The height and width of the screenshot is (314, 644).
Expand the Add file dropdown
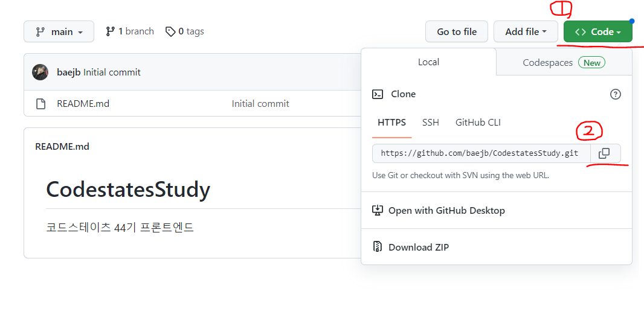pyautogui.click(x=526, y=31)
